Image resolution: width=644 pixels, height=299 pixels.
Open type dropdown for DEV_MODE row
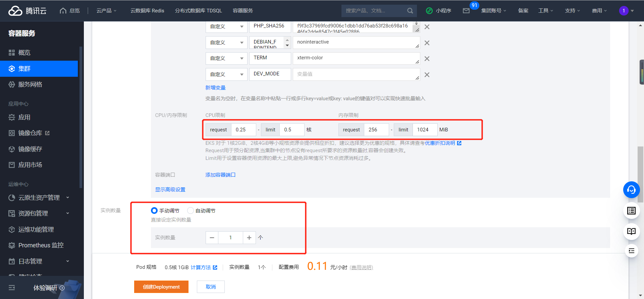point(226,74)
